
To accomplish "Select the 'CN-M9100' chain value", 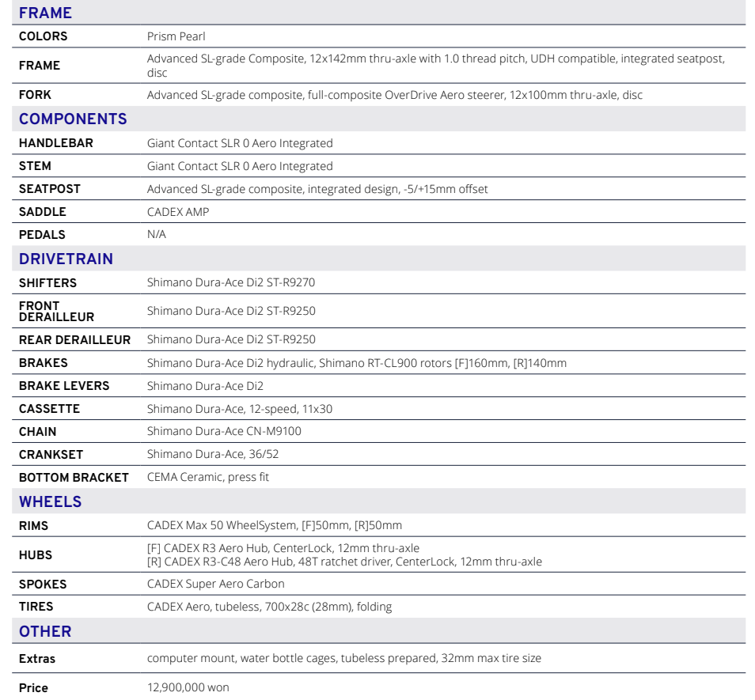I will (x=225, y=431).
